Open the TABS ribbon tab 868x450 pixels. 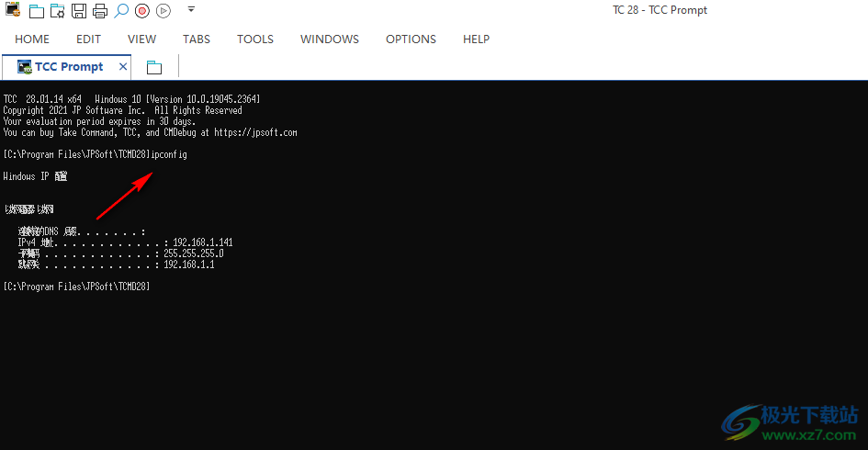[197, 39]
